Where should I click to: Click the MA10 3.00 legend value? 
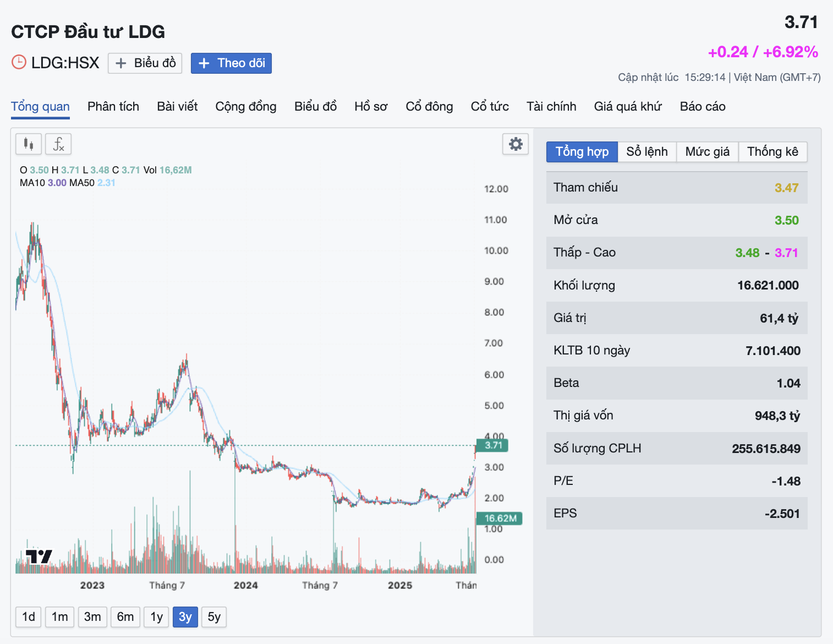coord(57,183)
